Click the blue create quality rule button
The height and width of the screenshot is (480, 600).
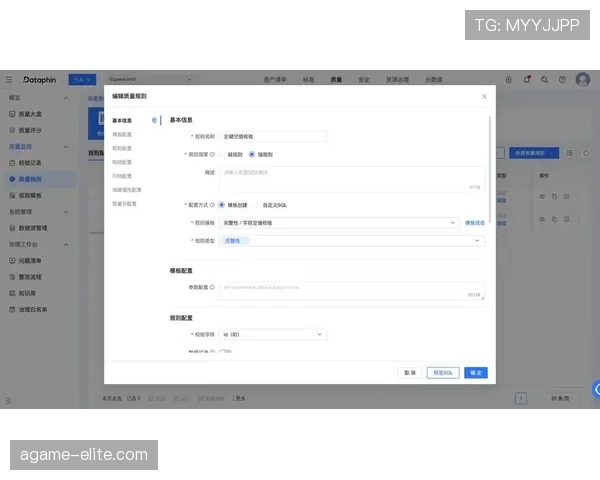pyautogui.click(x=534, y=153)
